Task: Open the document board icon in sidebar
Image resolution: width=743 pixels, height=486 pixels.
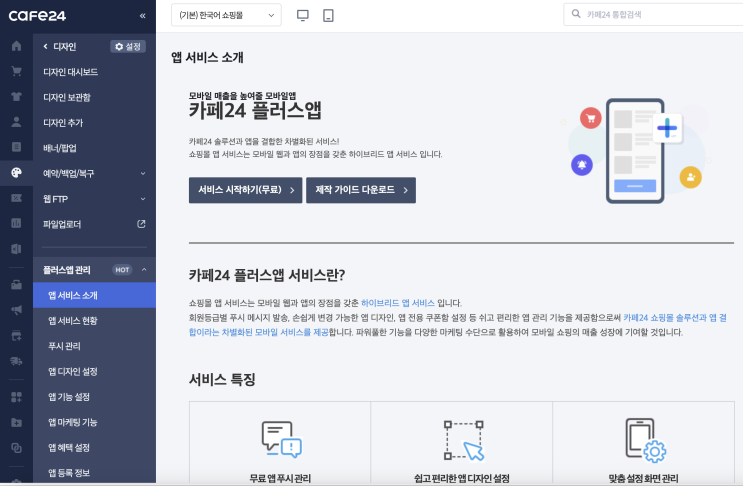Action: pos(16,147)
